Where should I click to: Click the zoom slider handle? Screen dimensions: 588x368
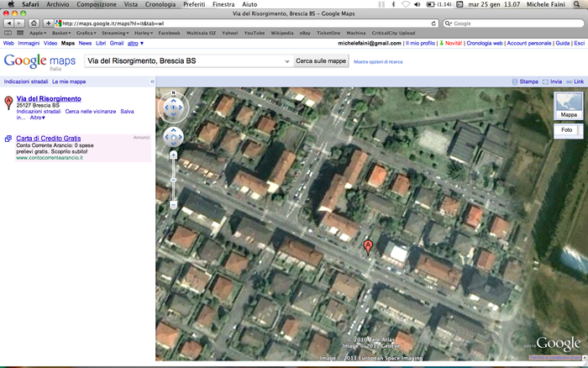click(173, 180)
